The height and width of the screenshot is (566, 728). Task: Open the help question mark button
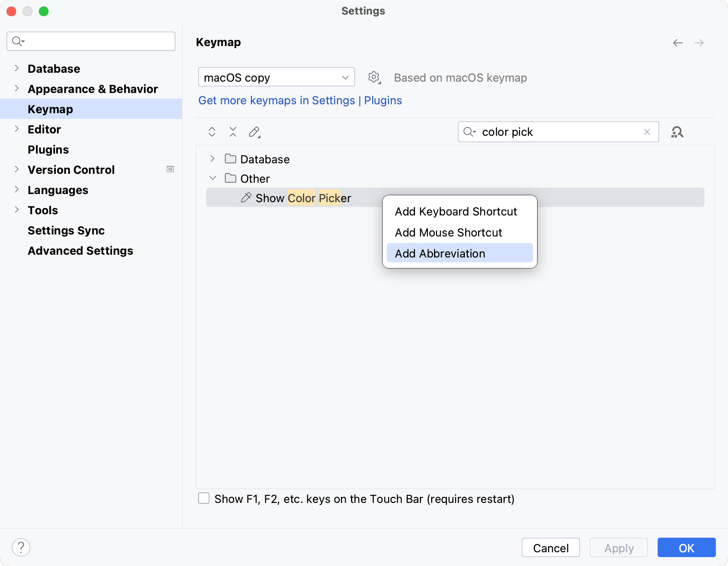[21, 547]
